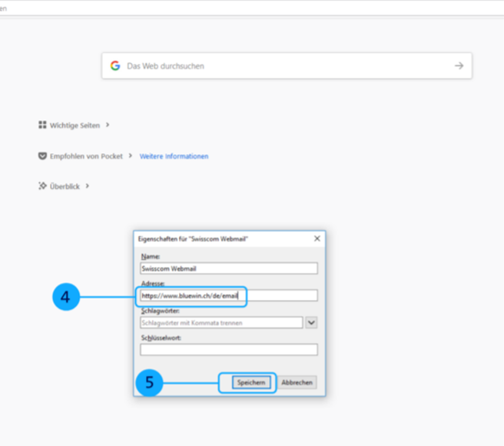Viewport: 504px width, 446px height.
Task: Cancel the dialog with Abbrechen
Action: [297, 382]
